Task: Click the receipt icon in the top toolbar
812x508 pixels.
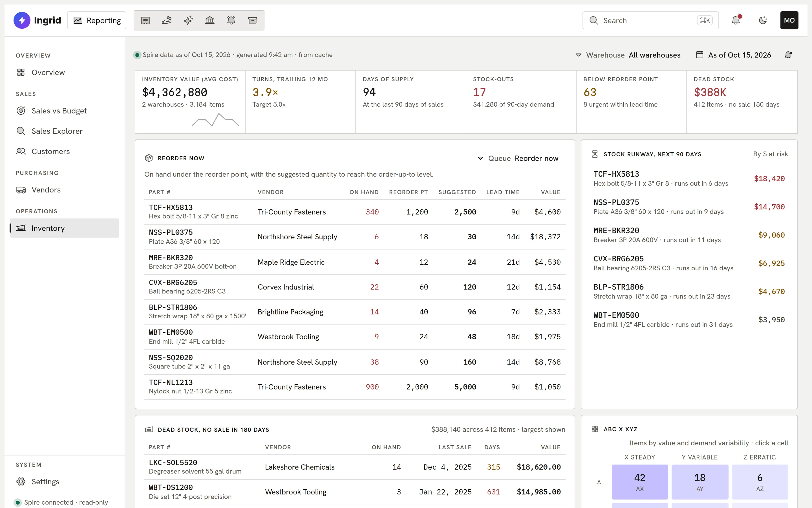Action: (x=145, y=21)
